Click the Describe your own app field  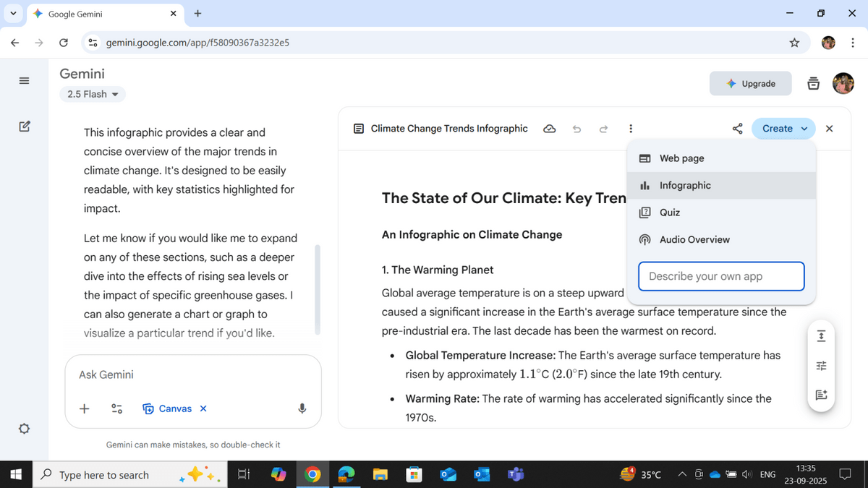pos(720,276)
